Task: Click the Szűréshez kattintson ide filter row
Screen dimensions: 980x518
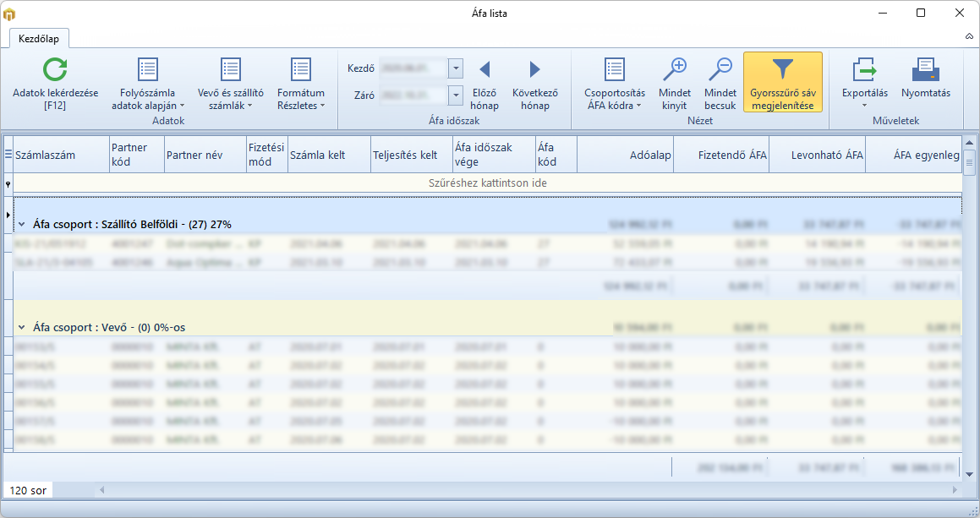Action: [x=487, y=183]
